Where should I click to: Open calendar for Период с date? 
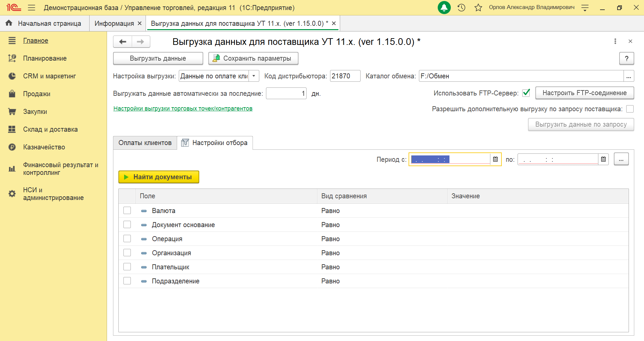495,159
